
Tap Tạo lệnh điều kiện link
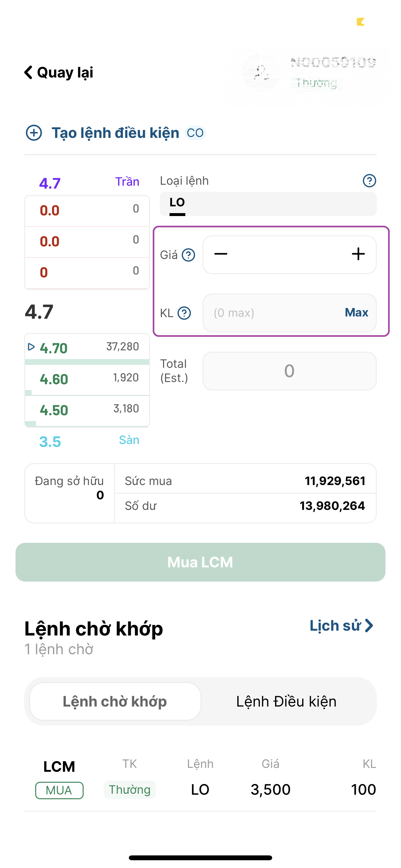(x=115, y=133)
